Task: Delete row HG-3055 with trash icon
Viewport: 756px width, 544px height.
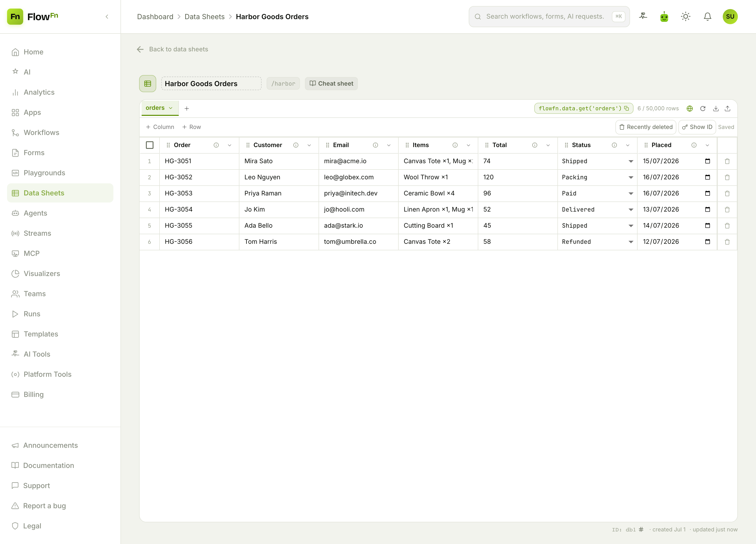Action: coord(727,225)
